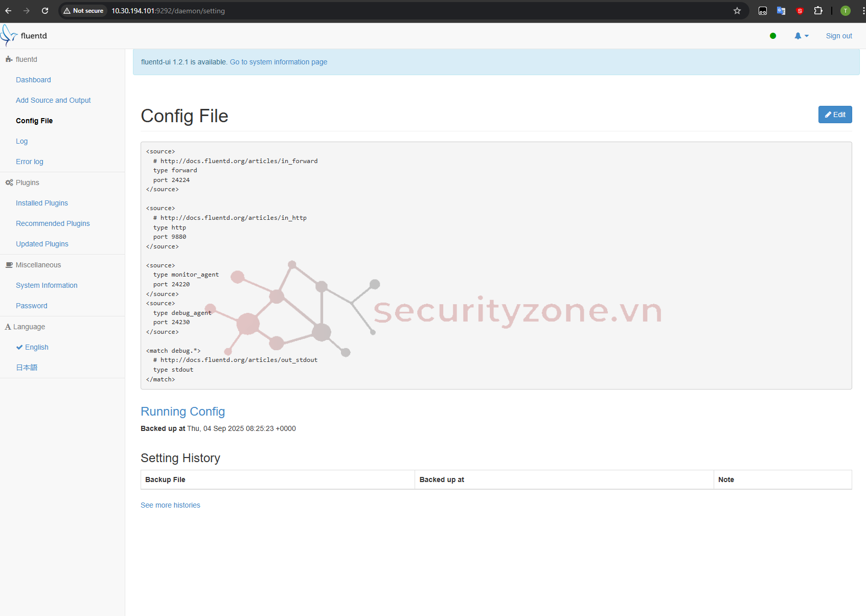
Task: Select Config File in sidebar
Action: 34,121
